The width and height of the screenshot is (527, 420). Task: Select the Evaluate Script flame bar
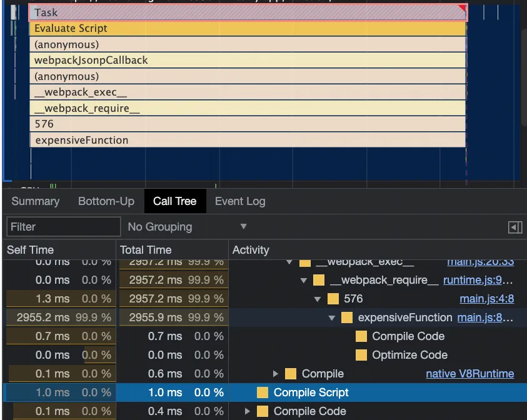[248, 29]
